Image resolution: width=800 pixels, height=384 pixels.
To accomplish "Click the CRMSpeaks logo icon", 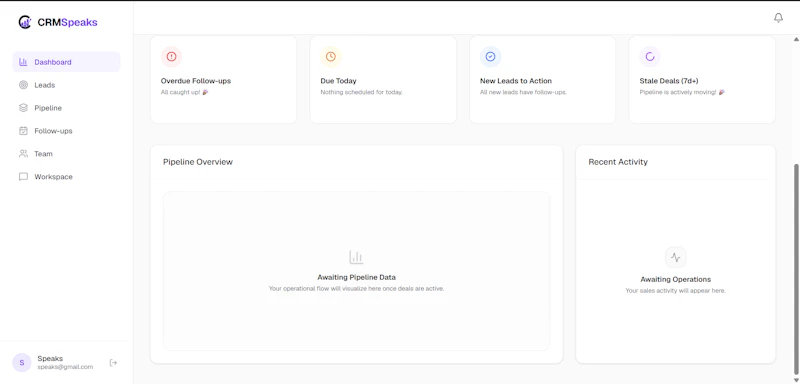I will (x=25, y=22).
